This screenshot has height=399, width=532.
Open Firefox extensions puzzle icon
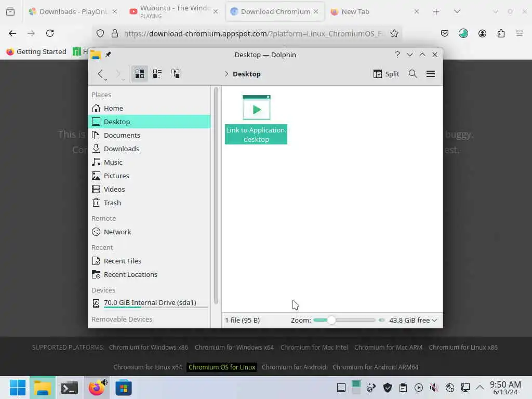pos(501,33)
